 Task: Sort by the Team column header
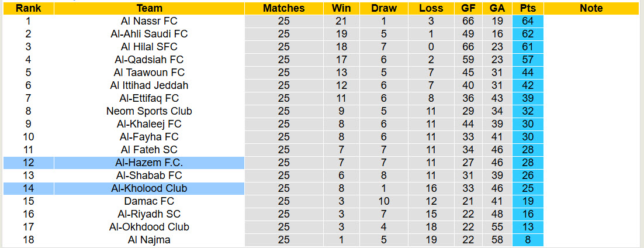(149, 8)
